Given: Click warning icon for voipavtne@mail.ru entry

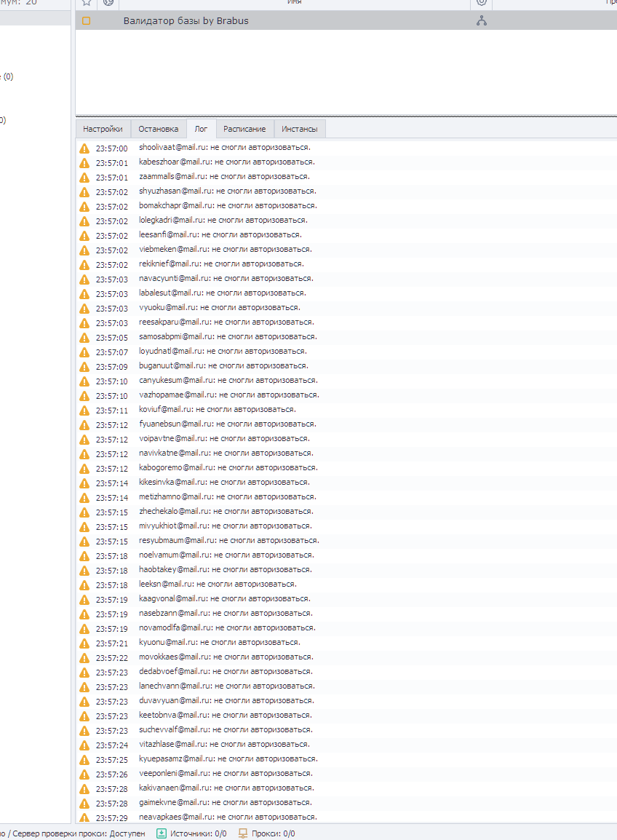Looking at the screenshot, I should pos(84,439).
